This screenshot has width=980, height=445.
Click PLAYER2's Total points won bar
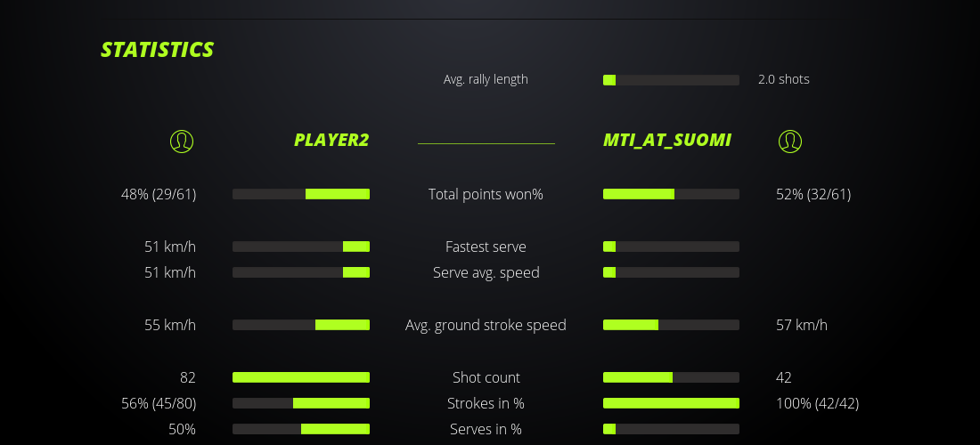point(301,194)
